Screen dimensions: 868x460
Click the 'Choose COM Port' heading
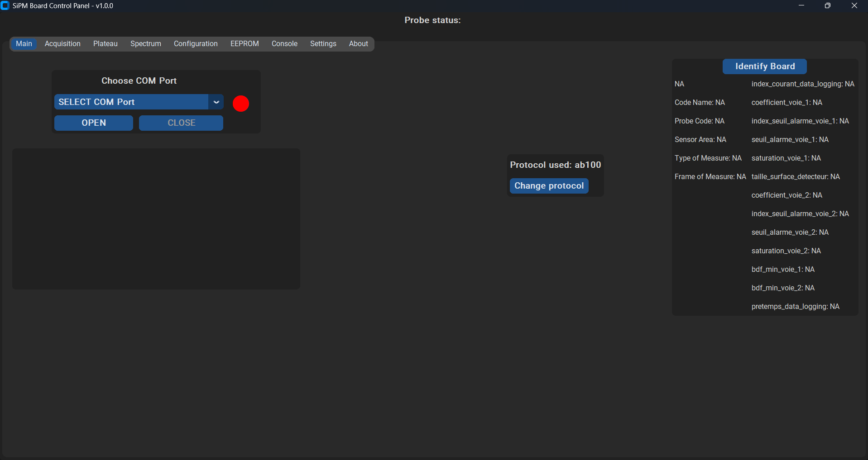pos(139,81)
